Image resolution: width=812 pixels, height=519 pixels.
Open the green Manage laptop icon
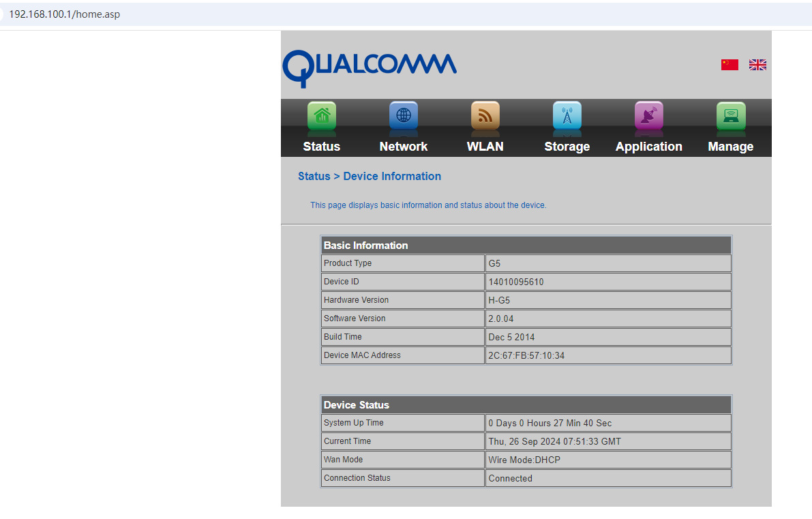click(731, 115)
